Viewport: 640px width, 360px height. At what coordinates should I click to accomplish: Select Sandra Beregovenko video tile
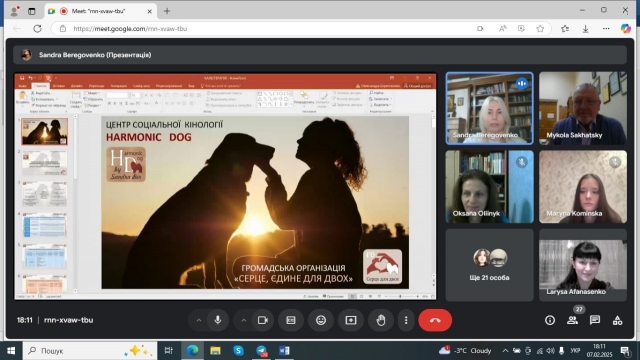(x=489, y=108)
